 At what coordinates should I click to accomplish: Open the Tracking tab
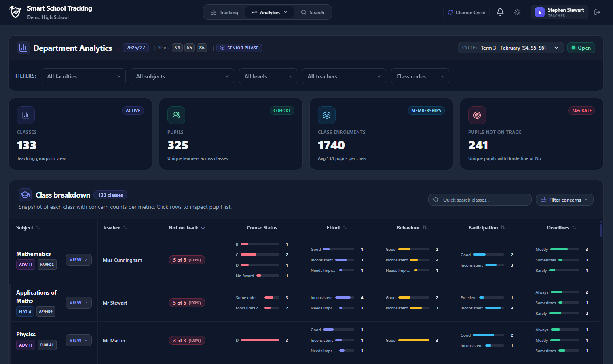click(x=224, y=12)
